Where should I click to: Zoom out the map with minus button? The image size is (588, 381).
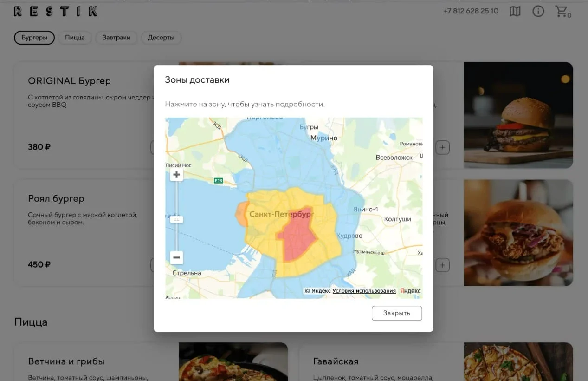coord(176,257)
